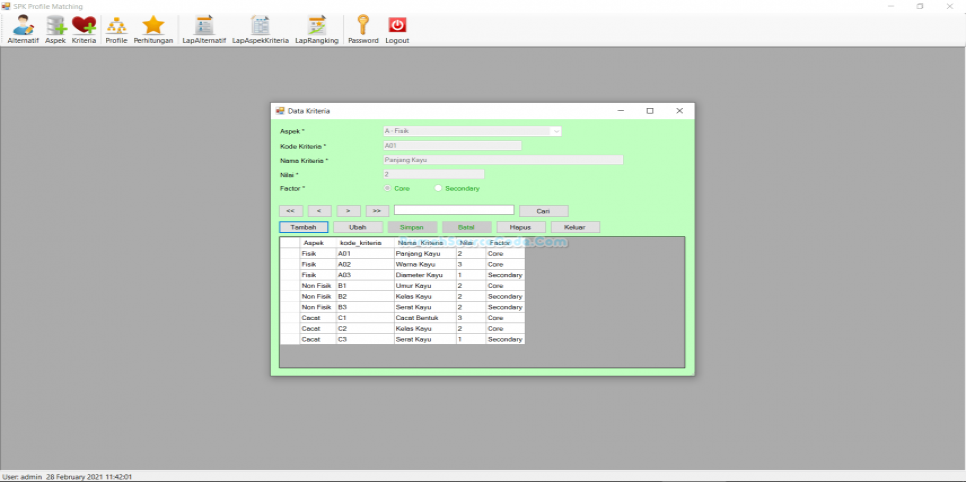Open the LapAlternatif report
This screenshot has height=482, width=966.
[204, 30]
